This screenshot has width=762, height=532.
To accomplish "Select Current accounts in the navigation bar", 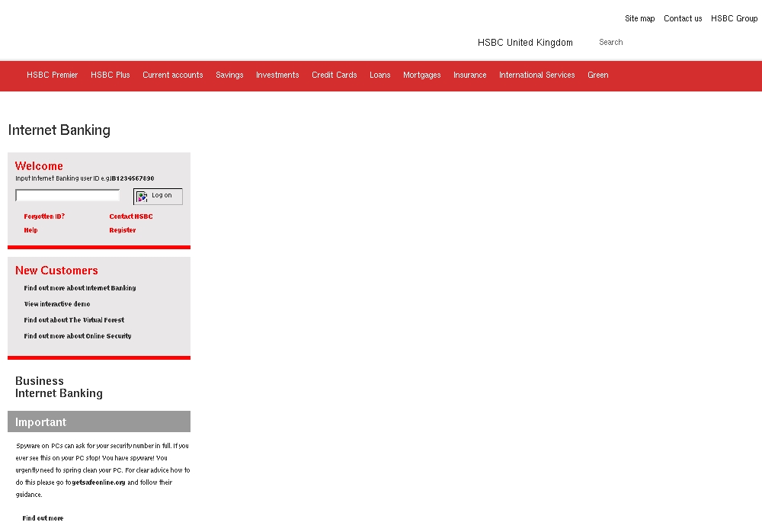I will pos(172,75).
